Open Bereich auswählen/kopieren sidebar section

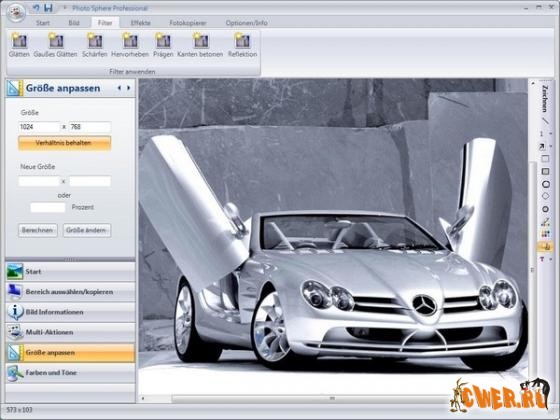pyautogui.click(x=70, y=292)
